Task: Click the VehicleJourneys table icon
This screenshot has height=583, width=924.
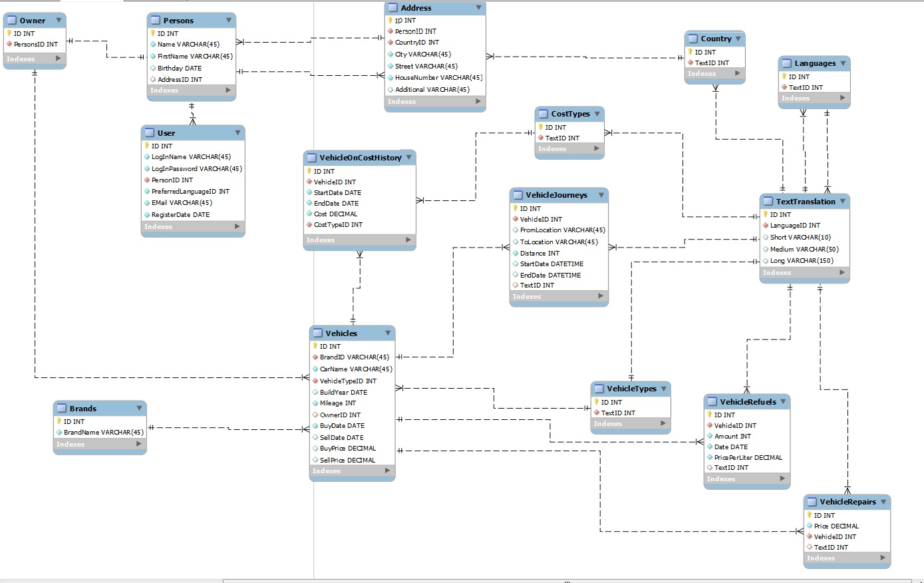Action: (x=518, y=195)
